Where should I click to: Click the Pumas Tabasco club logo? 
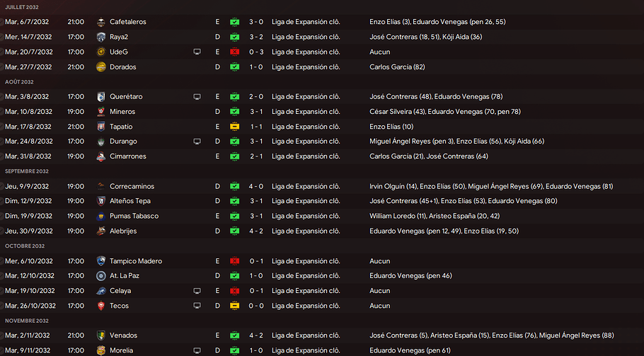[x=100, y=216]
